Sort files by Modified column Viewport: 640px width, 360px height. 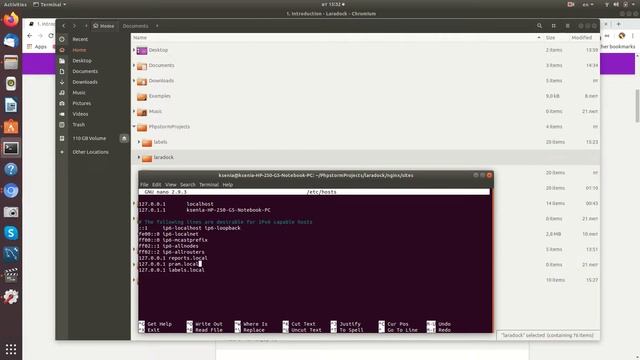[582, 38]
